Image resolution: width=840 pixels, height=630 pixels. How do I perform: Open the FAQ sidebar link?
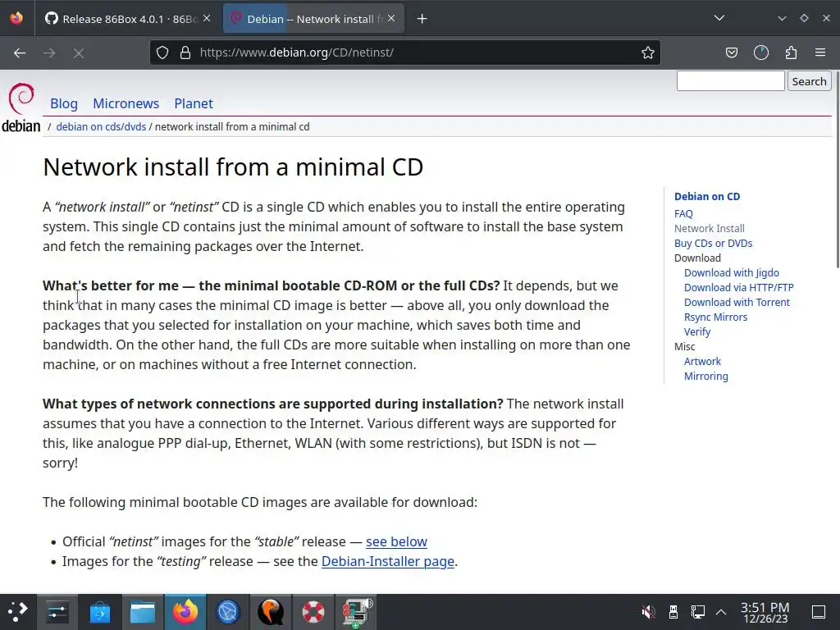(x=683, y=214)
